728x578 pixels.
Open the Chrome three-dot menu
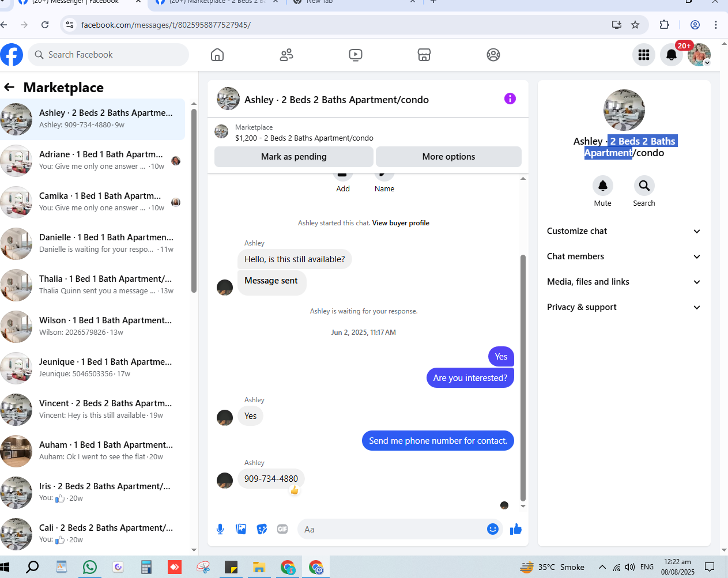[x=716, y=25]
